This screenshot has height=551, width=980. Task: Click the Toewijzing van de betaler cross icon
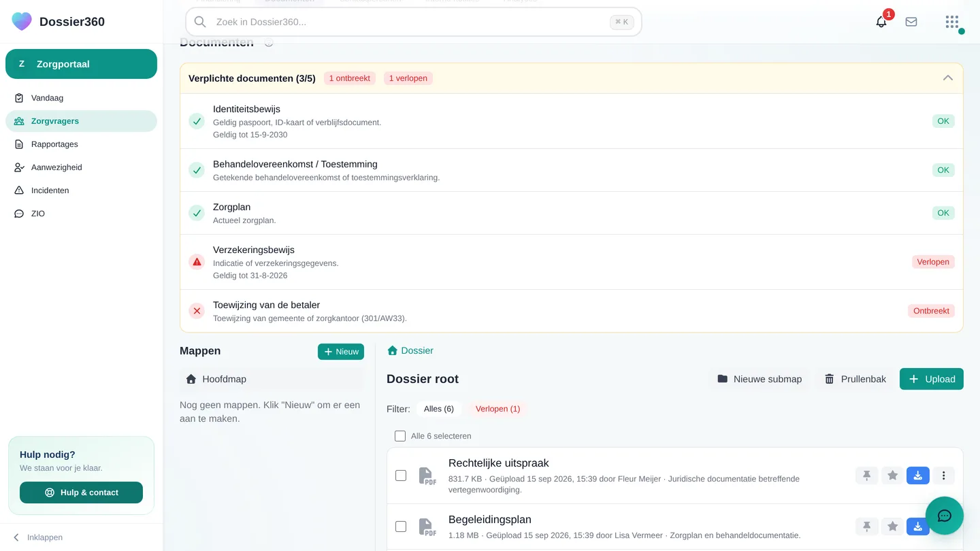click(x=197, y=311)
